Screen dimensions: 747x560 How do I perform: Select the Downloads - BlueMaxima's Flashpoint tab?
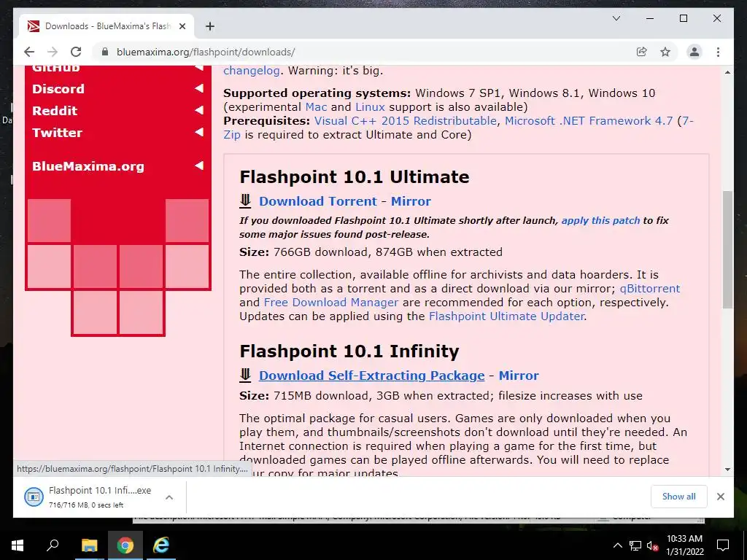click(x=107, y=26)
